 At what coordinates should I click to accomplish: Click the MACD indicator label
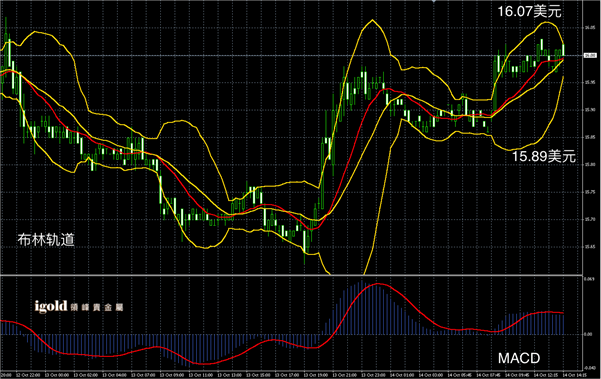pos(519,358)
